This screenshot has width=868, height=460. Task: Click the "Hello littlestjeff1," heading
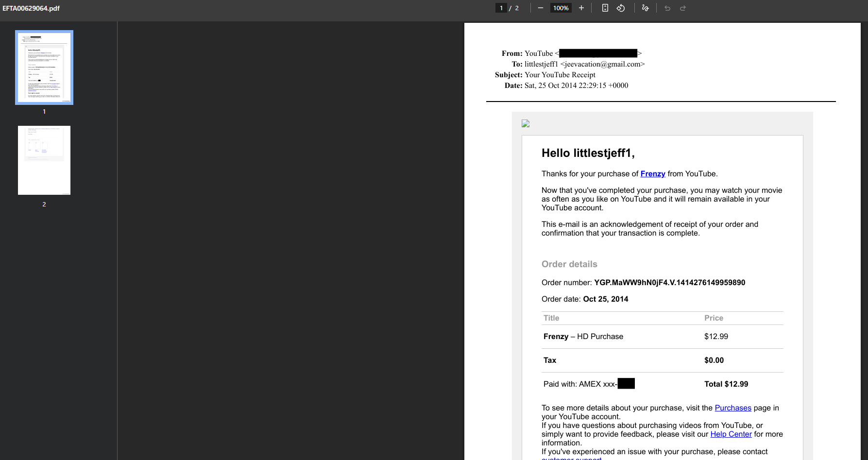(588, 153)
